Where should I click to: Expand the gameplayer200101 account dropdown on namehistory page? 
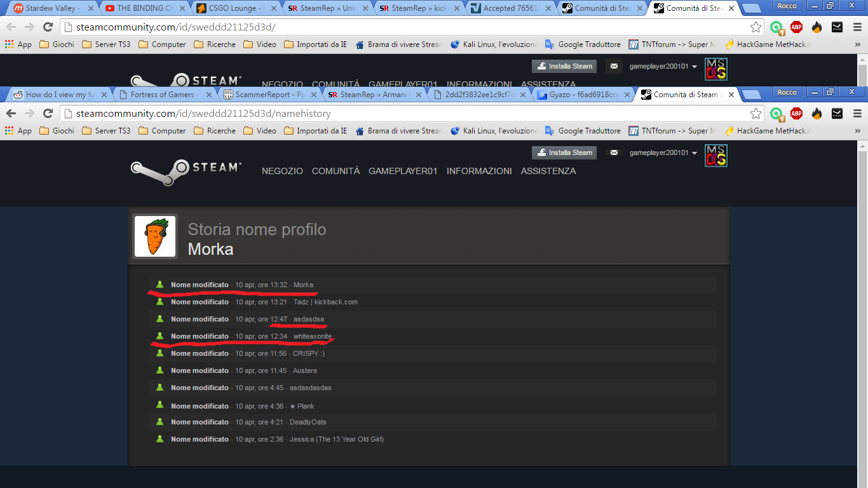coord(663,152)
